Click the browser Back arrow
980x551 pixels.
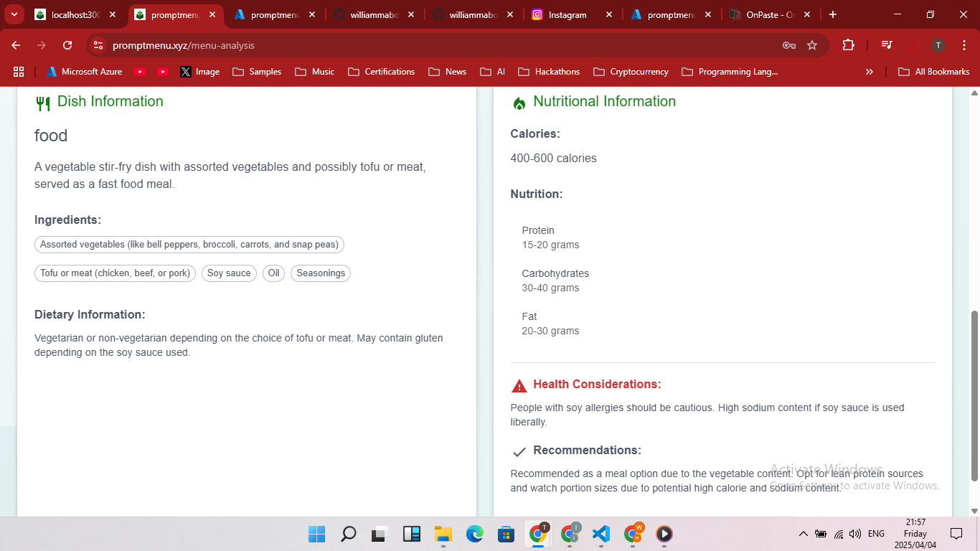point(16,45)
